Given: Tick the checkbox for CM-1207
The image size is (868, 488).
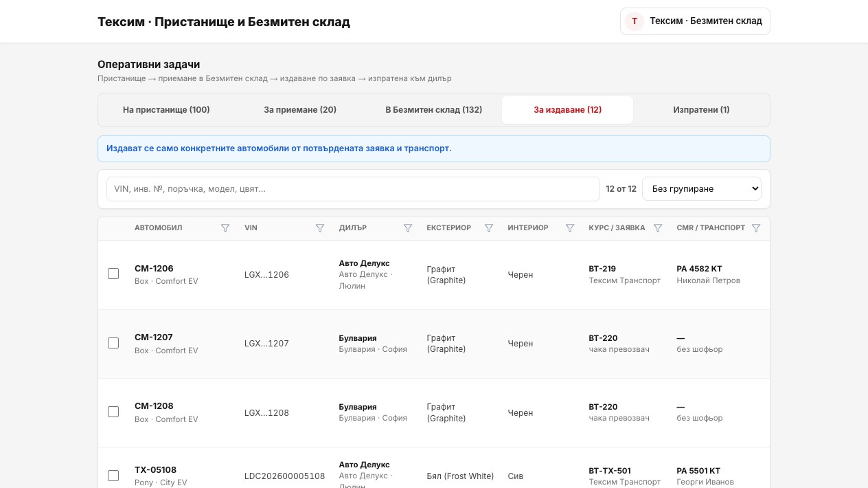Looking at the screenshot, I should (113, 343).
